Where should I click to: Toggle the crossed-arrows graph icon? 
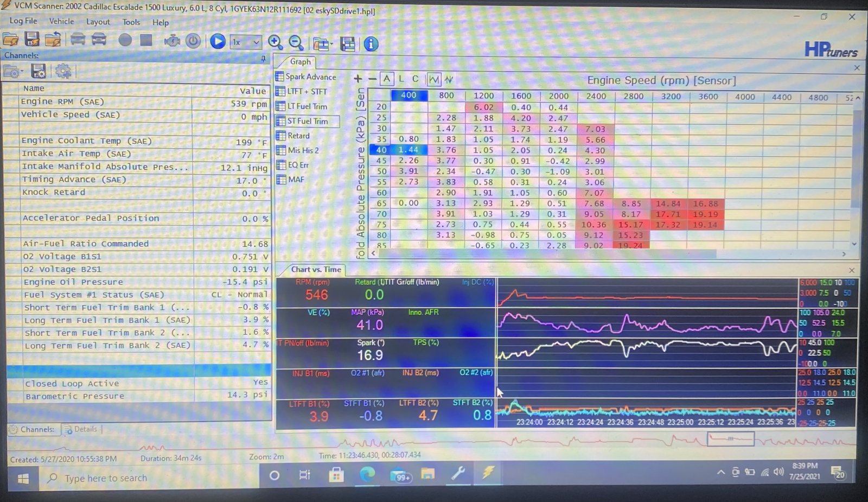[449, 79]
